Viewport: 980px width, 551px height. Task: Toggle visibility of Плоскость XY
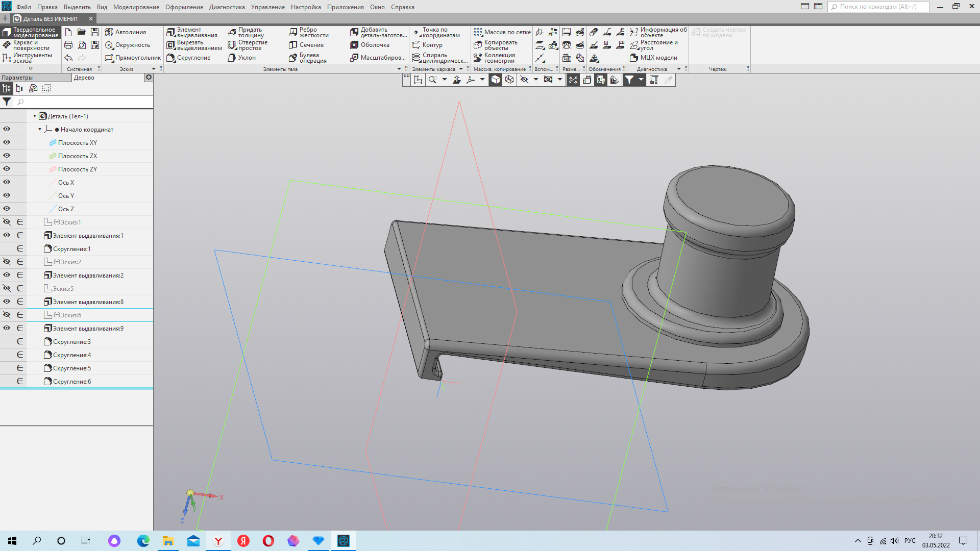(7, 142)
